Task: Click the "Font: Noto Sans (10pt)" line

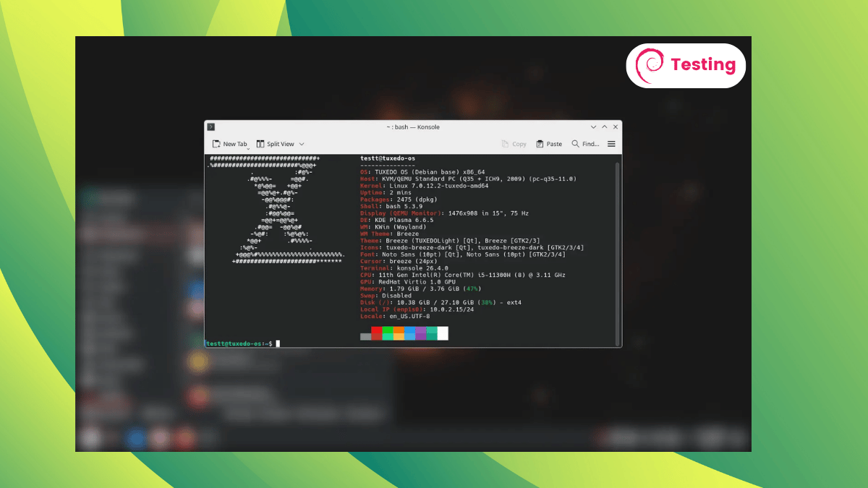Action: click(x=463, y=254)
